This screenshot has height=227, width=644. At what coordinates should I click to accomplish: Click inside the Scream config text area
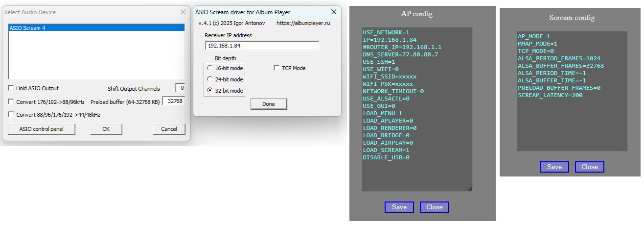click(572, 123)
